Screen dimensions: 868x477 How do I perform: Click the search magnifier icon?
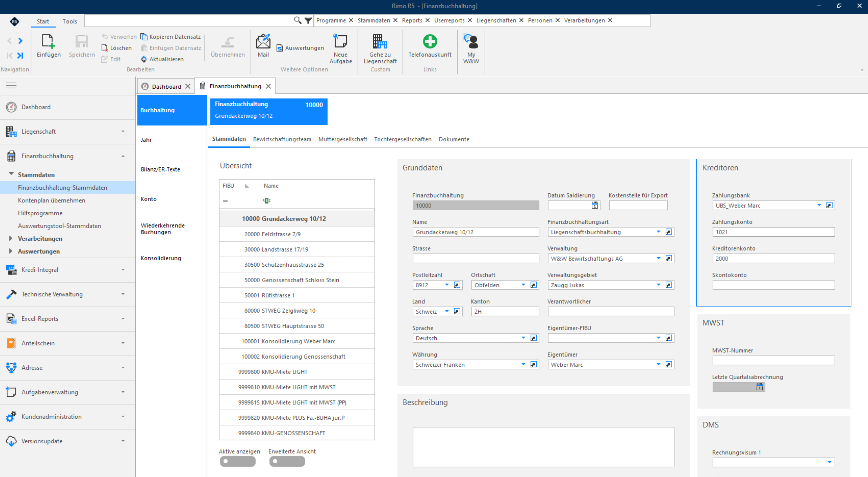(297, 20)
